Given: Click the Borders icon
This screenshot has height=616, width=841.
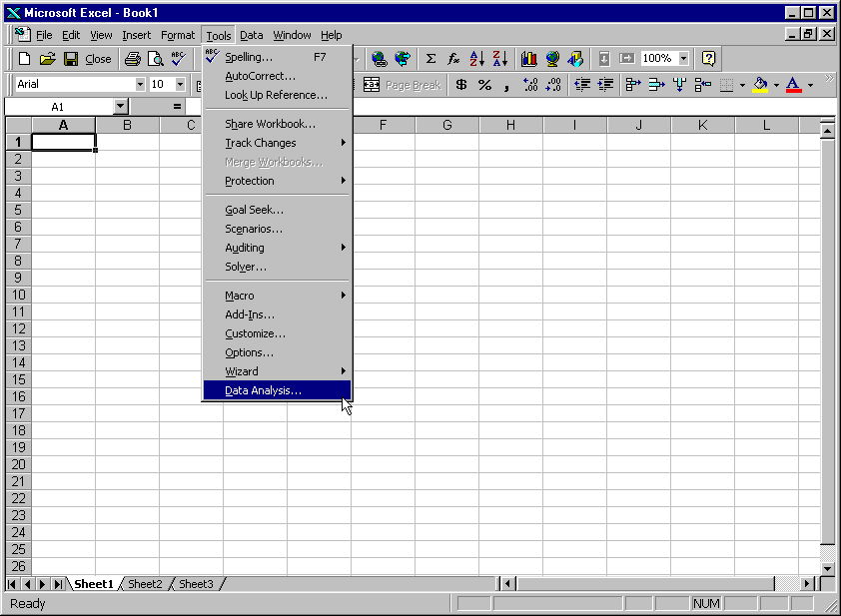Looking at the screenshot, I should click(x=726, y=85).
